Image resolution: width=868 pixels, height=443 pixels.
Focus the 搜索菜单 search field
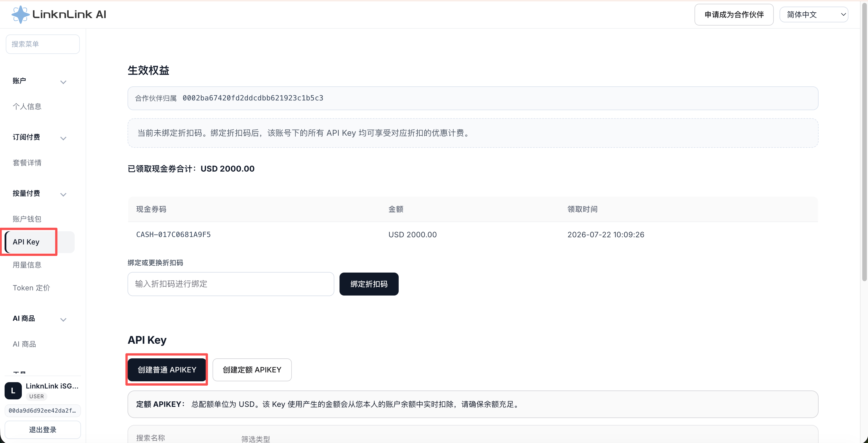click(43, 44)
